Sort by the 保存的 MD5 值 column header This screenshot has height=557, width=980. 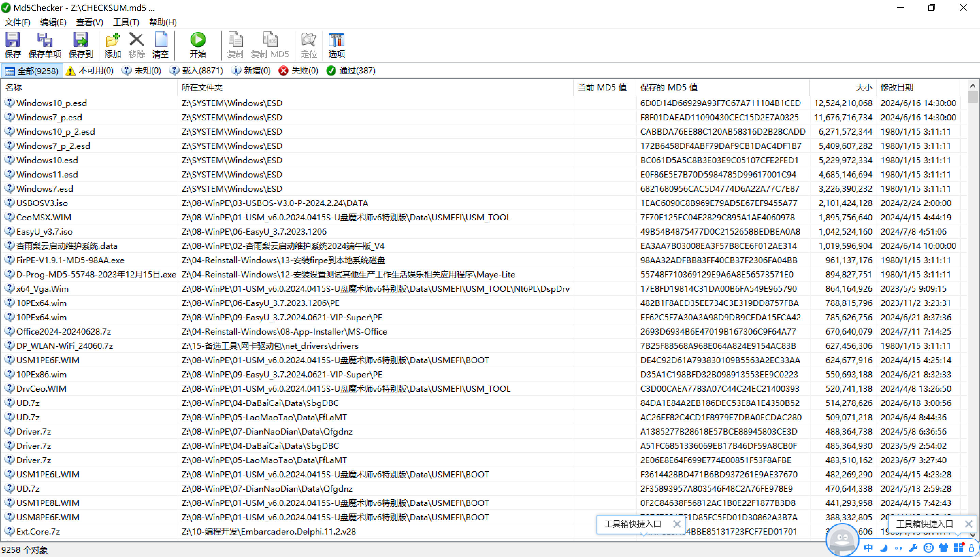click(723, 88)
